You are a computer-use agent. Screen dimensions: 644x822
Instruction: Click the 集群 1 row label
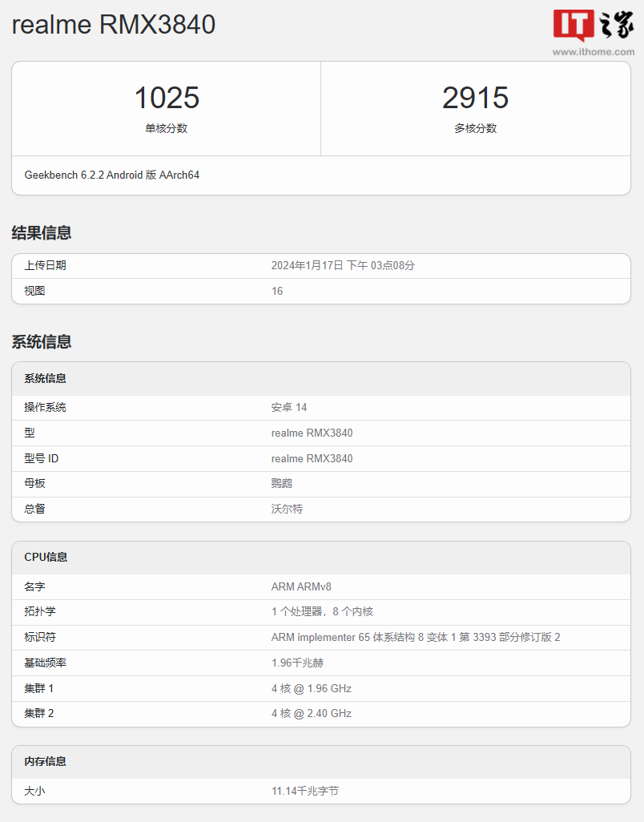tap(38, 688)
